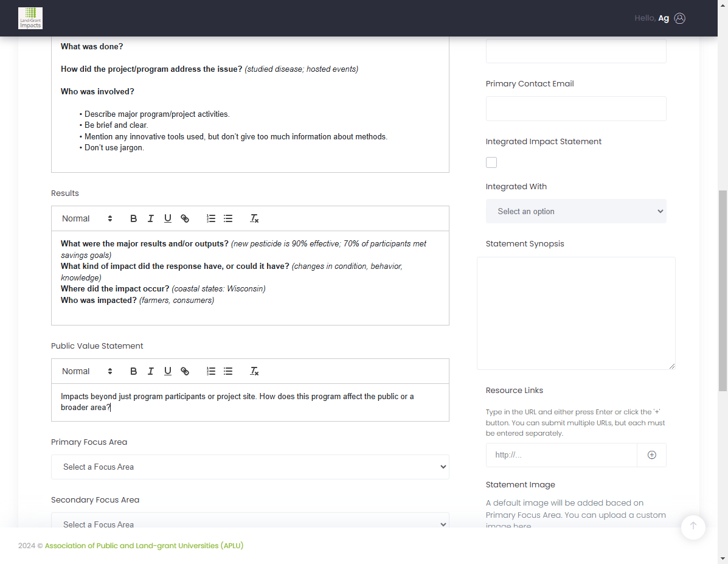The height and width of the screenshot is (564, 728).
Task: Toggle underline in Public Value Statement toolbar
Action: 168,371
